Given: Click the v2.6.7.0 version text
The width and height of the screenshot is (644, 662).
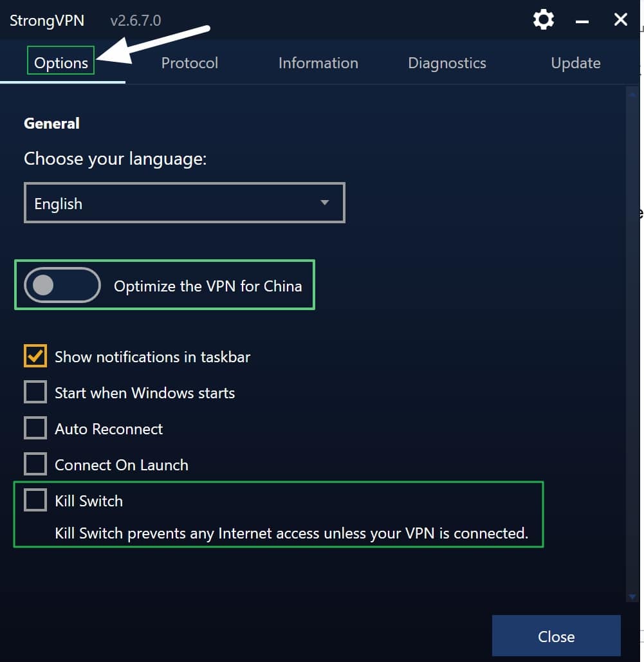Looking at the screenshot, I should (136, 21).
